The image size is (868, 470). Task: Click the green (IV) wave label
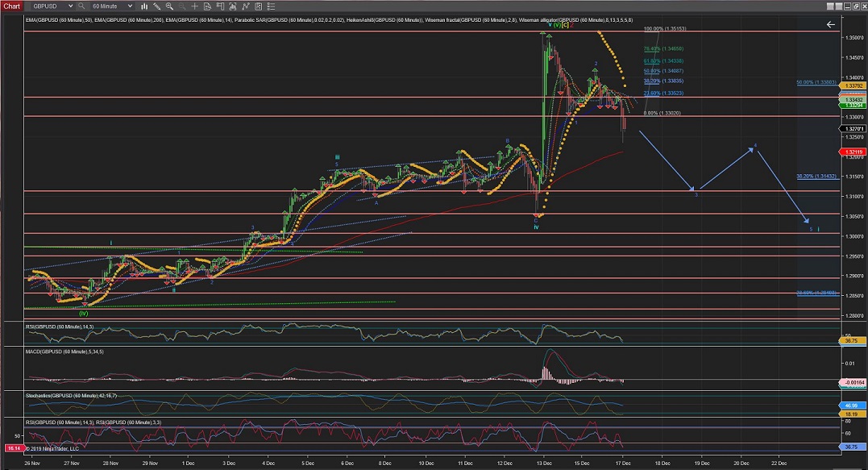[x=84, y=314]
